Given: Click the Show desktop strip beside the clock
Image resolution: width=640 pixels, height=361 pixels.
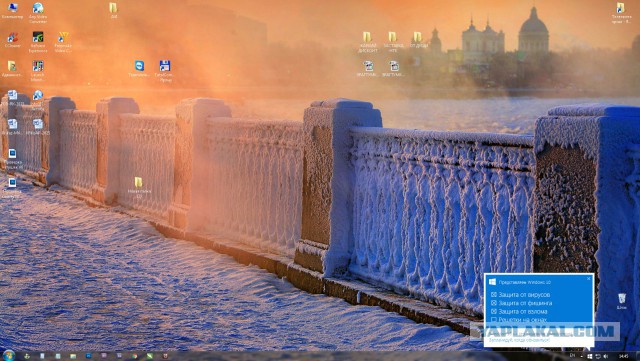Looking at the screenshot, I should point(638,356).
